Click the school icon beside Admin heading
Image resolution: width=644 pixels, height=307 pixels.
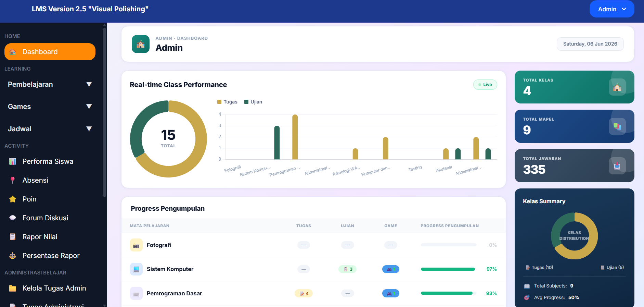[x=141, y=44]
